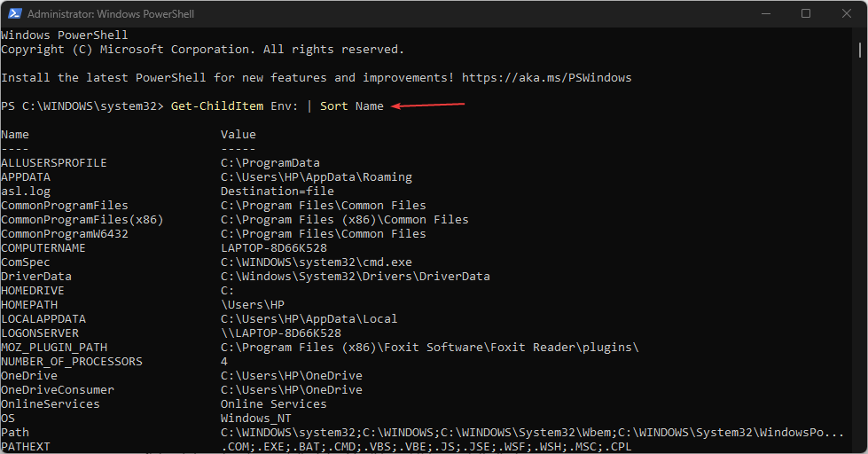Click the vertical scrollbar thumb

point(862,53)
